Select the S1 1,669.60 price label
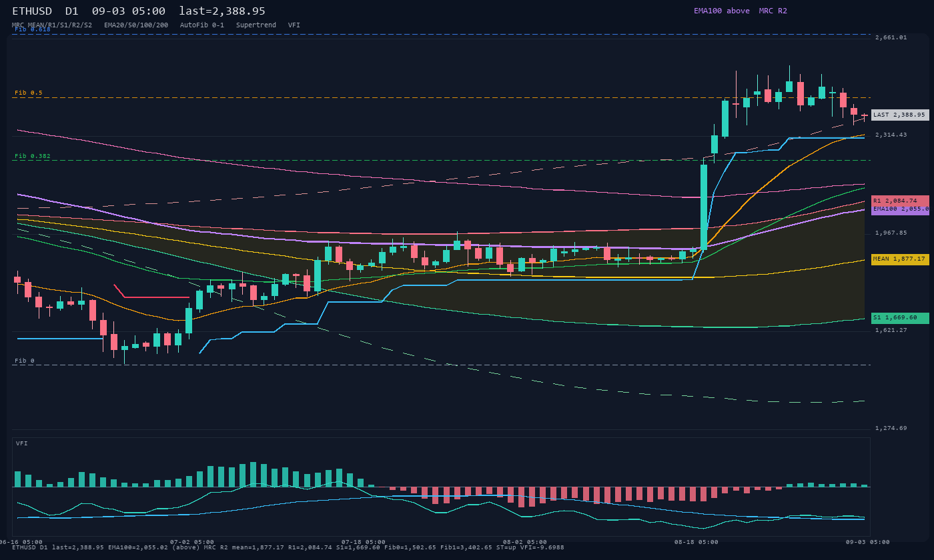This screenshot has width=934, height=560. coord(900,318)
